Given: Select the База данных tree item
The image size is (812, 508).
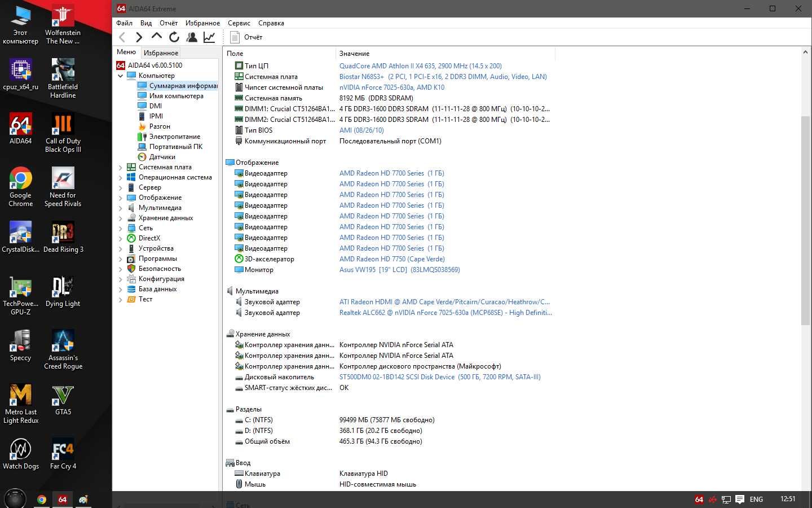Looking at the screenshot, I should click(152, 289).
